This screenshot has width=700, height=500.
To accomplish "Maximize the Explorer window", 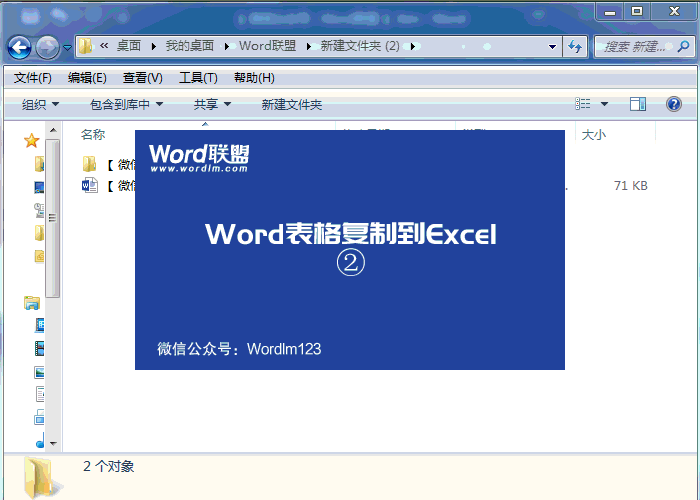I will click(x=637, y=12).
